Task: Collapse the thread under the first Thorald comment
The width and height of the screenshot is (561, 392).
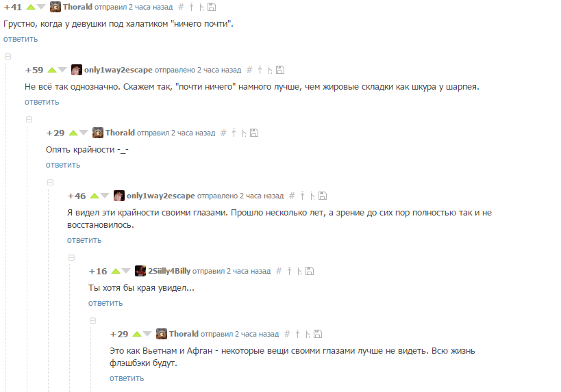Action: 8,57
